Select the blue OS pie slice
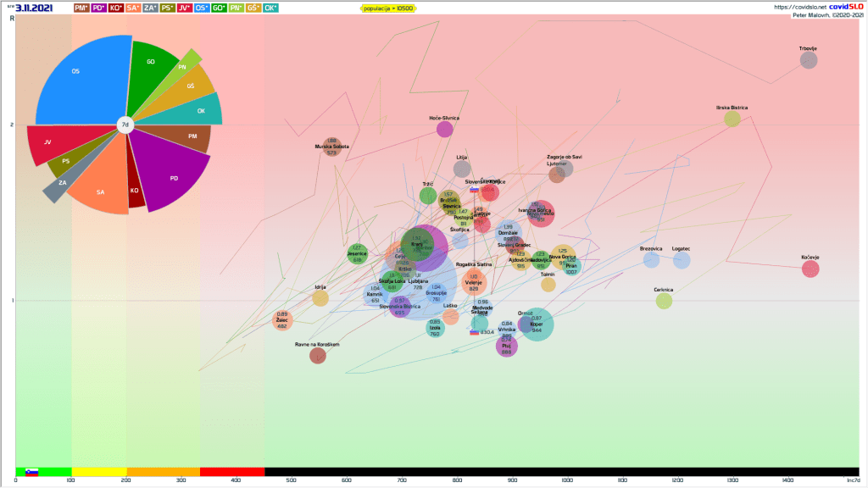Screen dimensions: 868x488 click(81, 80)
